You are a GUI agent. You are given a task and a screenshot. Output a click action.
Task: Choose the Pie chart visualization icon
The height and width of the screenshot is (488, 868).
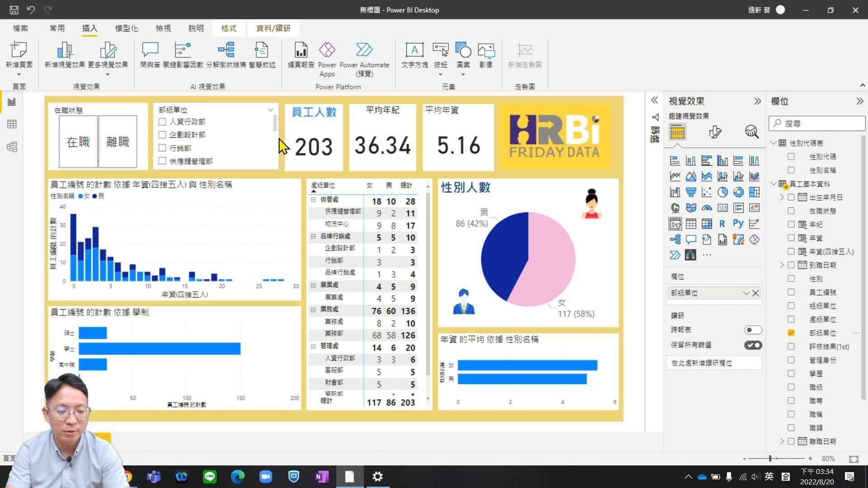pos(722,192)
